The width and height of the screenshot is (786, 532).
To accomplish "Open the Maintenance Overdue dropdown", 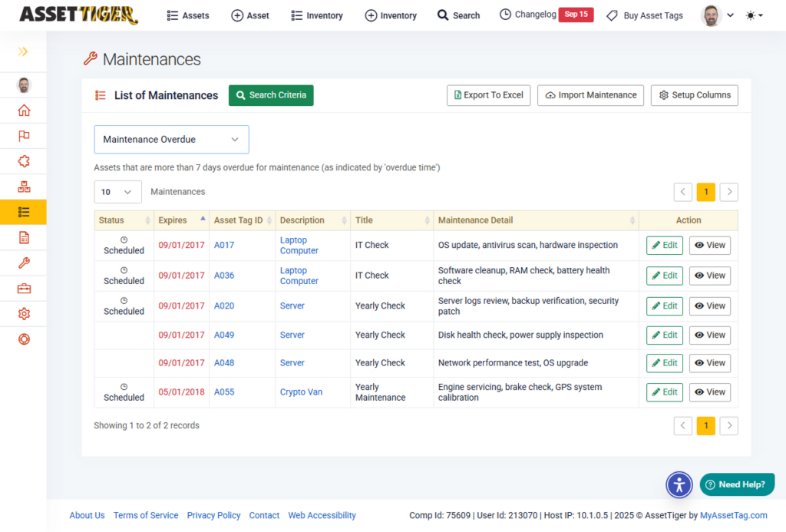I will coord(171,140).
